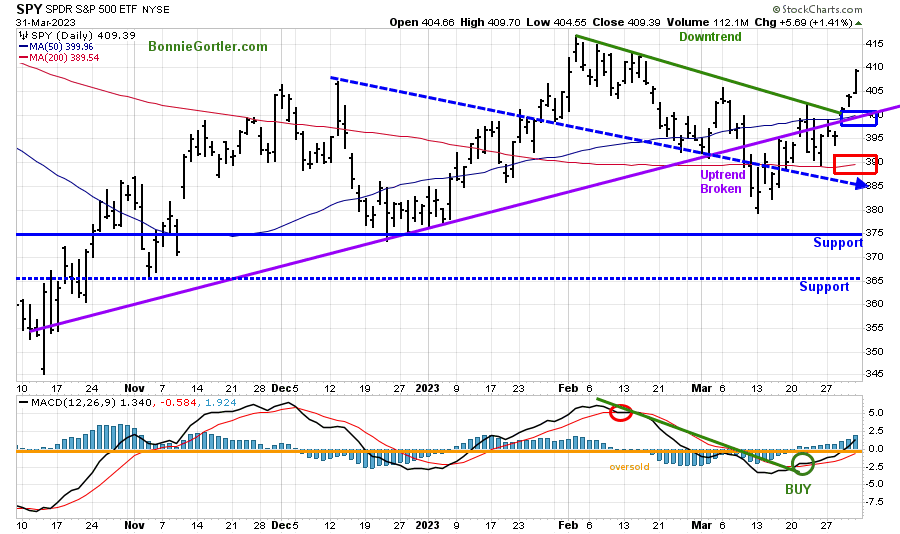
Task: Click the 5.0 MACD axis label
Action: point(876,413)
